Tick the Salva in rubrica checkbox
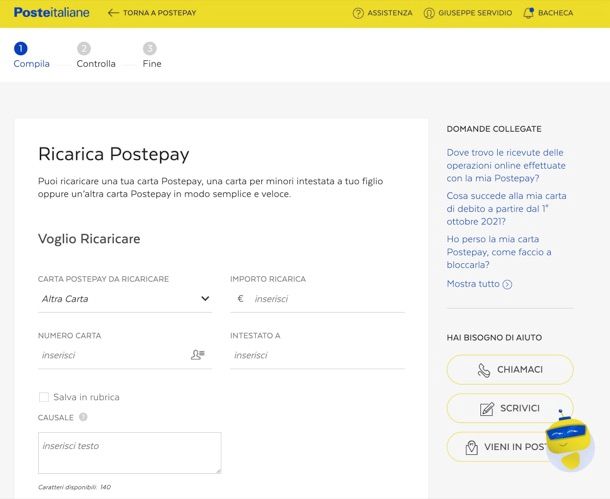The width and height of the screenshot is (610, 499). [44, 397]
